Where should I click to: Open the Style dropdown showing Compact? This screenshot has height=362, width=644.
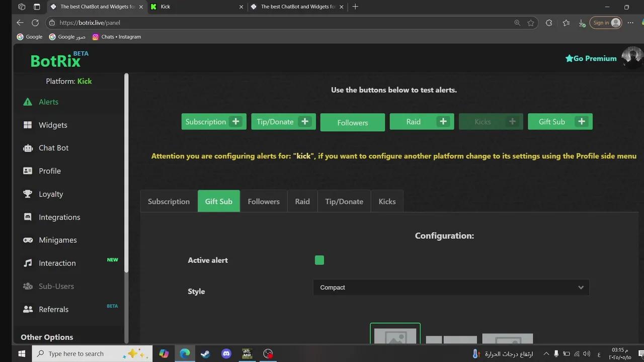click(x=451, y=288)
